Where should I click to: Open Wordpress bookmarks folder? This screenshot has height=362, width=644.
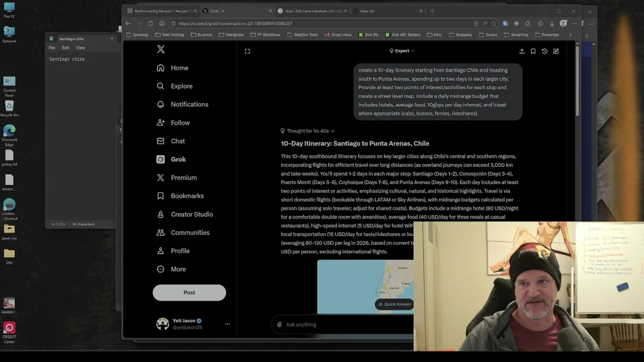pos(231,35)
